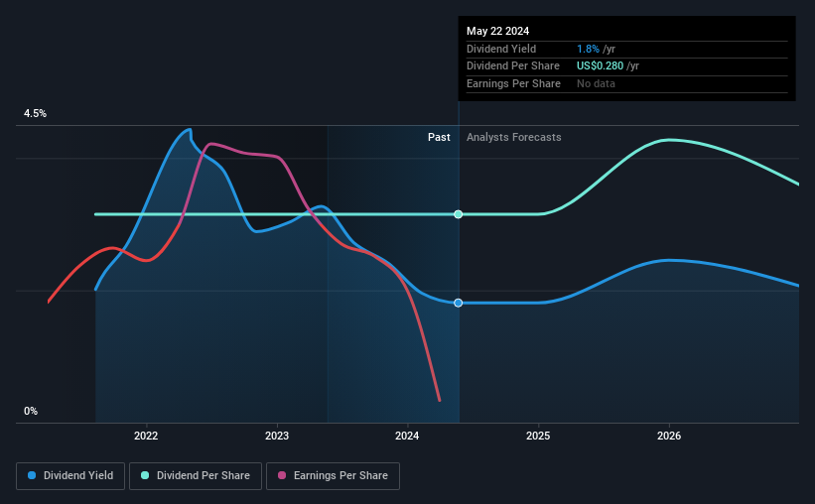Select the Dividend Per Share marker on chart
Image resolution: width=815 pixels, height=504 pixels.
point(458,214)
